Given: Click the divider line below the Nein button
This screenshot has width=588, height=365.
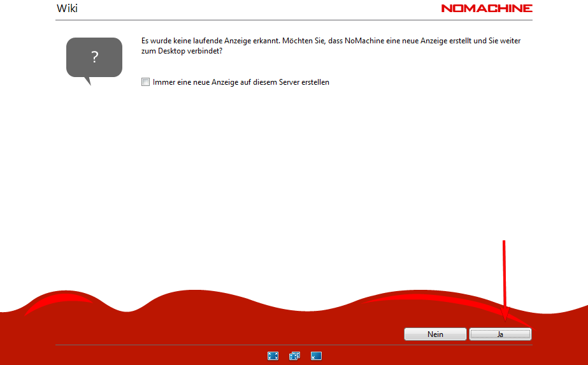Looking at the screenshot, I should tap(293, 345).
